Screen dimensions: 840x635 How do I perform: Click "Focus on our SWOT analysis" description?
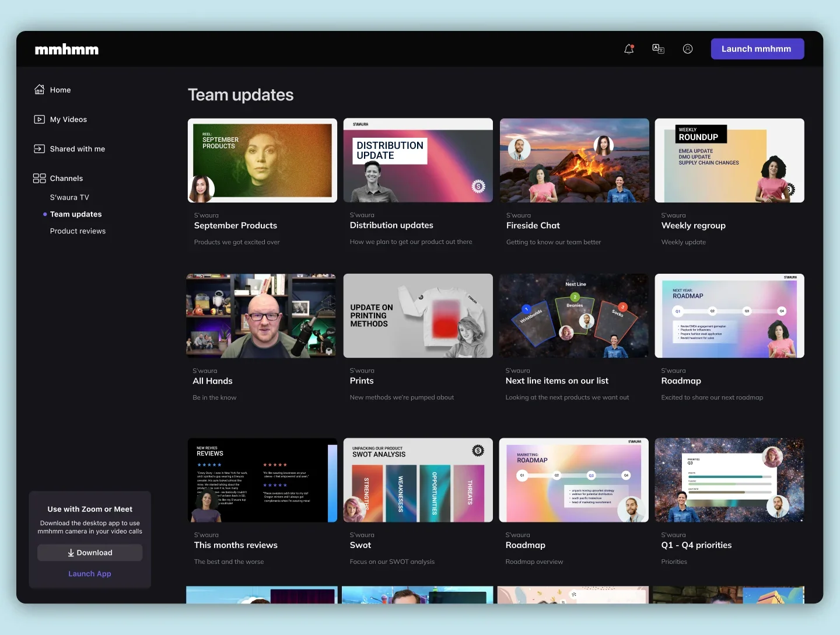[393, 561]
